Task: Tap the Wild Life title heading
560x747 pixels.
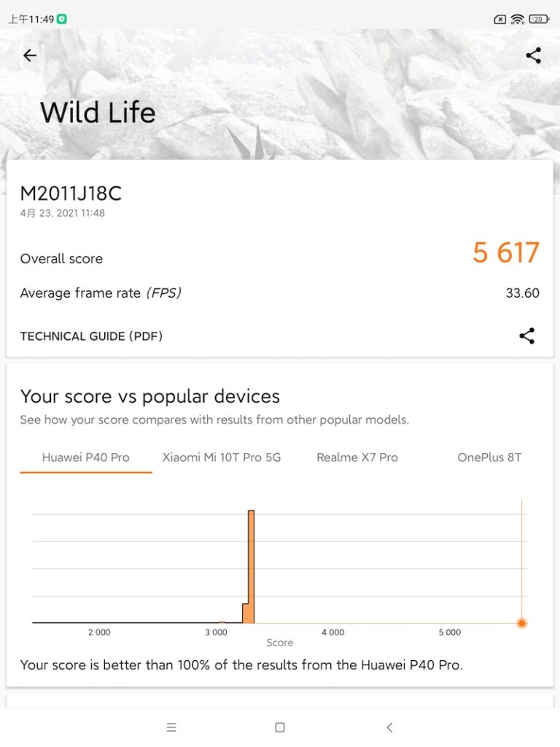Action: tap(98, 113)
